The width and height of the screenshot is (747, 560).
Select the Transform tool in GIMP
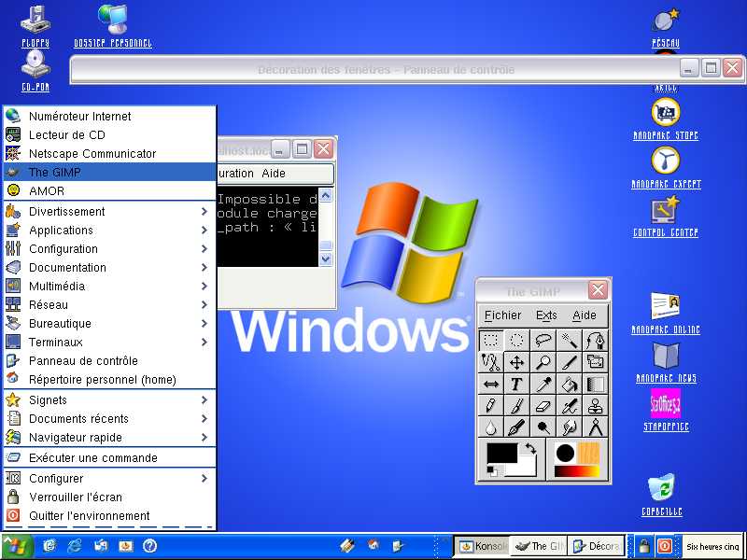[x=595, y=362]
